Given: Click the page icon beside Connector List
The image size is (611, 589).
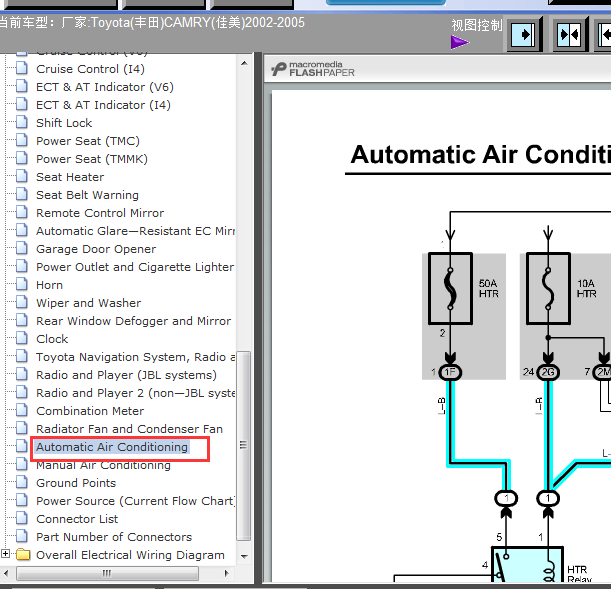Looking at the screenshot, I should click(22, 518).
